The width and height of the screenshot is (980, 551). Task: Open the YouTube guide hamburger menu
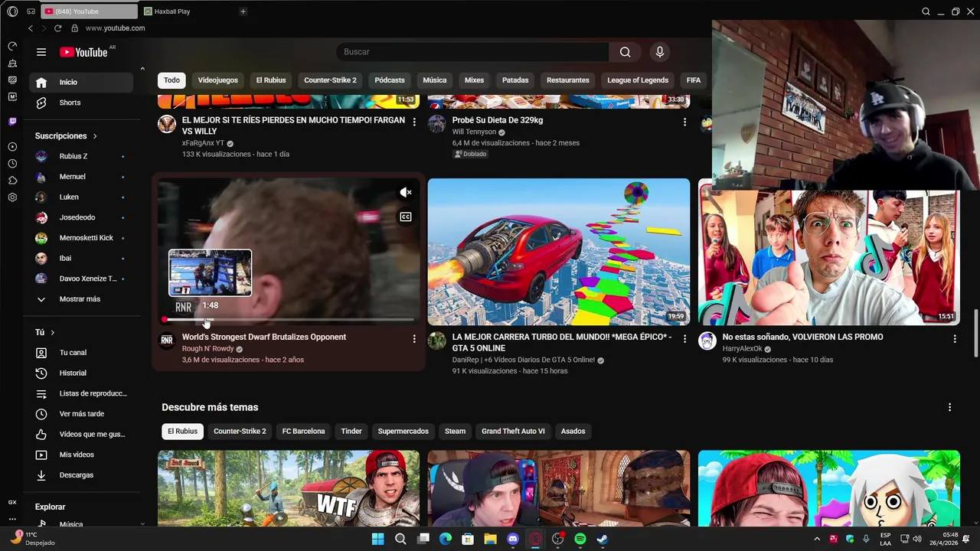[x=41, y=52]
